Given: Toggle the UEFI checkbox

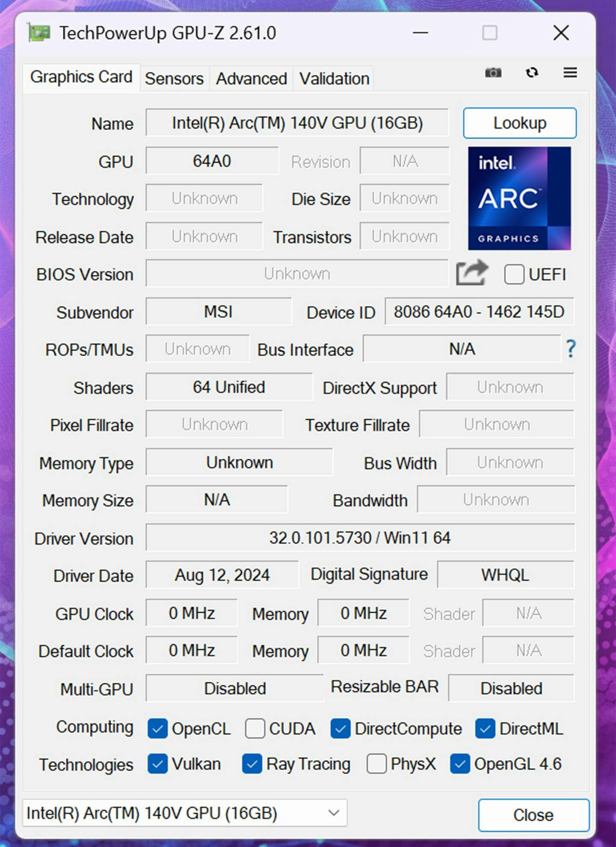Looking at the screenshot, I should click(514, 274).
